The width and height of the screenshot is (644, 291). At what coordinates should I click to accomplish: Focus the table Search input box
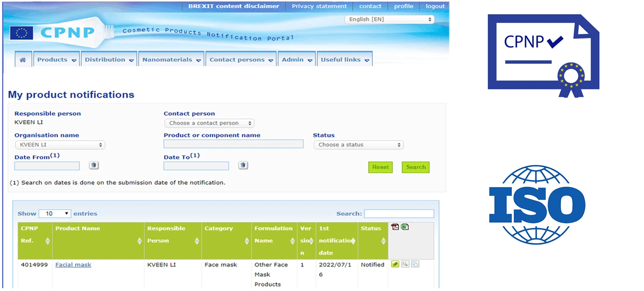(x=399, y=213)
